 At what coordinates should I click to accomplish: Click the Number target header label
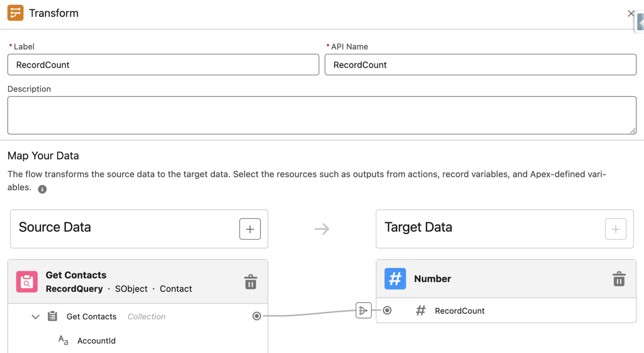433,279
